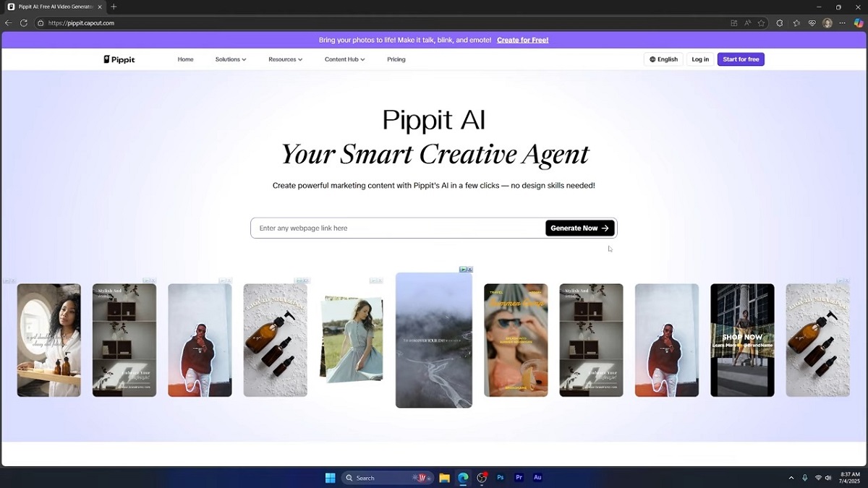This screenshot has height=488, width=868.
Task: Click the Microsoft Edge taskbar icon
Action: 463,478
